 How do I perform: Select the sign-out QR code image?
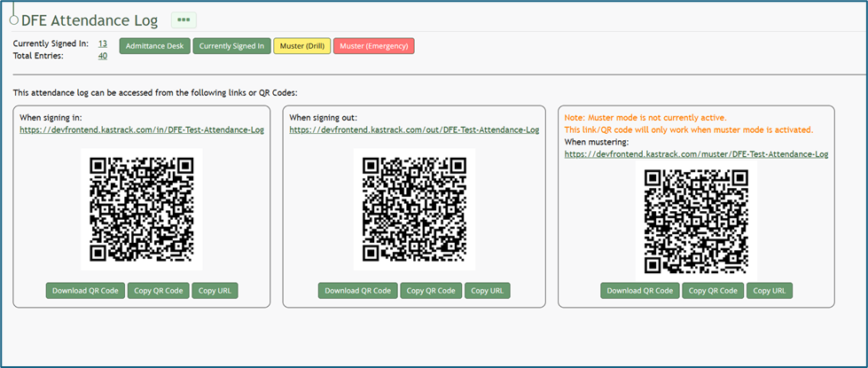414,209
